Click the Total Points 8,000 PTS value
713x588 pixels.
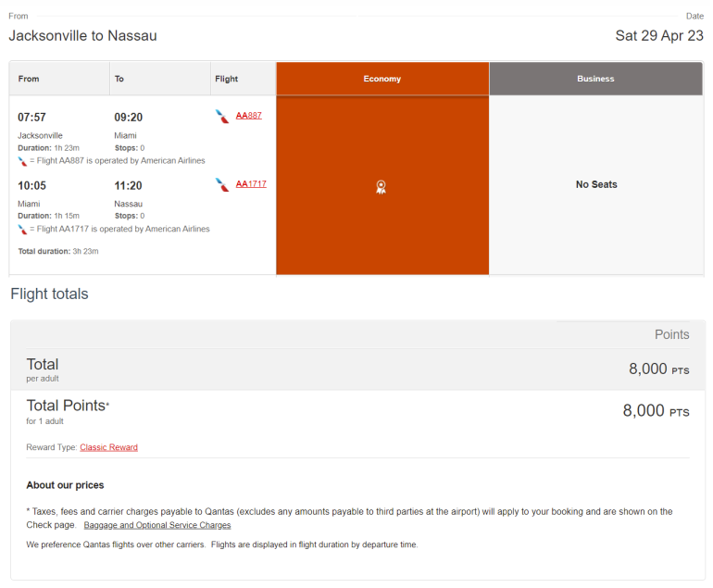point(655,411)
